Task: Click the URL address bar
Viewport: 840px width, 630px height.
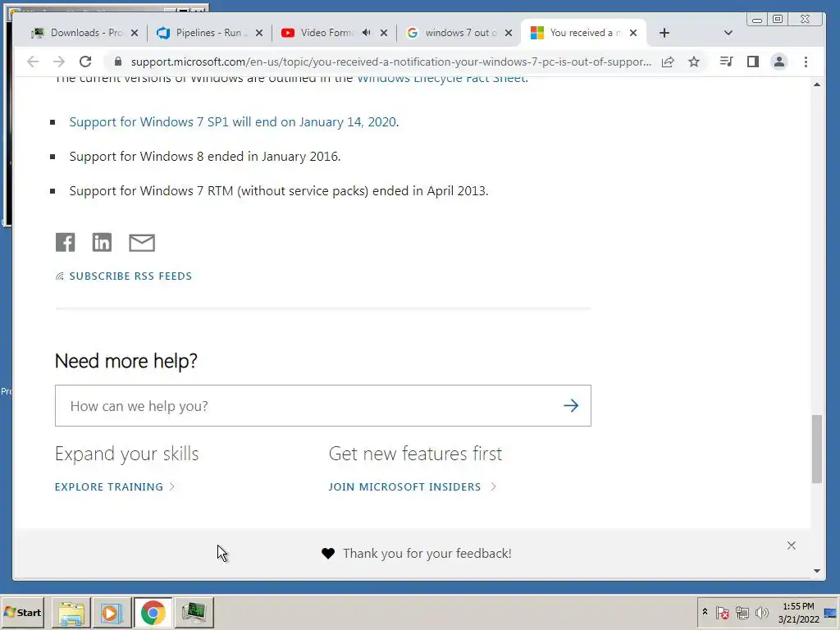Action: (x=391, y=62)
